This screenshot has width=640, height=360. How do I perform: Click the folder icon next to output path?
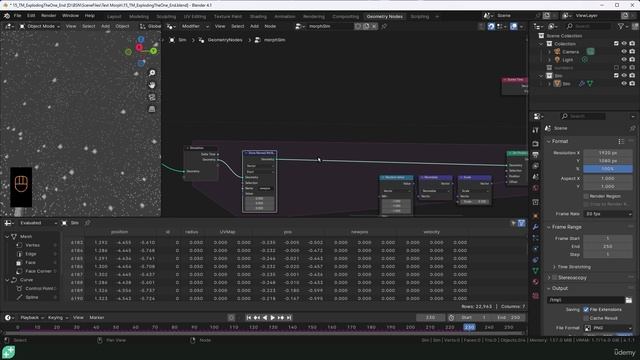click(629, 300)
